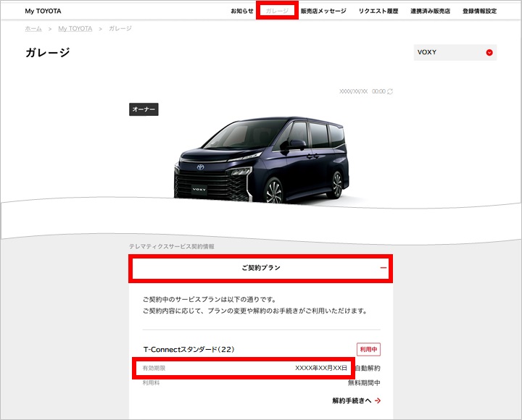Click the テレマティクスサービス契約情報 heading

point(171,246)
